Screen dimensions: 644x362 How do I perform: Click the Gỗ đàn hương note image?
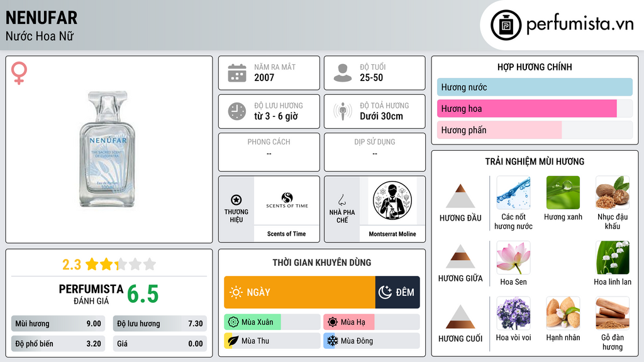pyautogui.click(x=613, y=314)
